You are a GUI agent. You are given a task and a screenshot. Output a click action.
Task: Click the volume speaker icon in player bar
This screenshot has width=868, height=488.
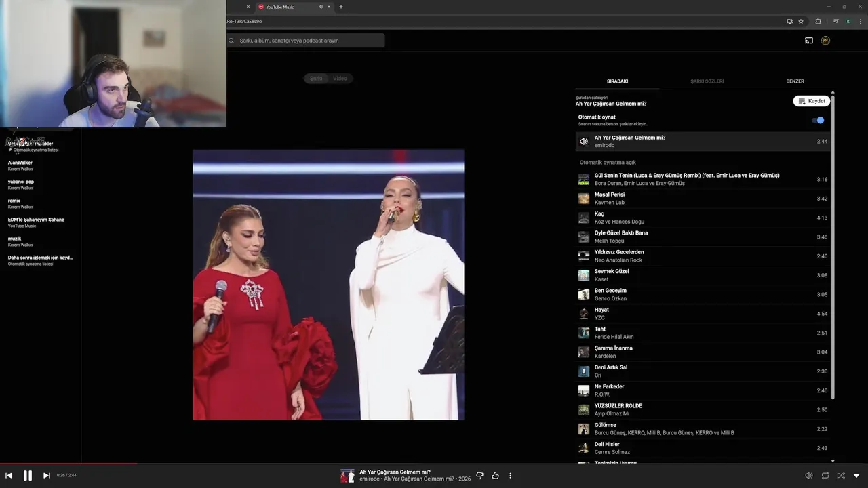click(808, 476)
